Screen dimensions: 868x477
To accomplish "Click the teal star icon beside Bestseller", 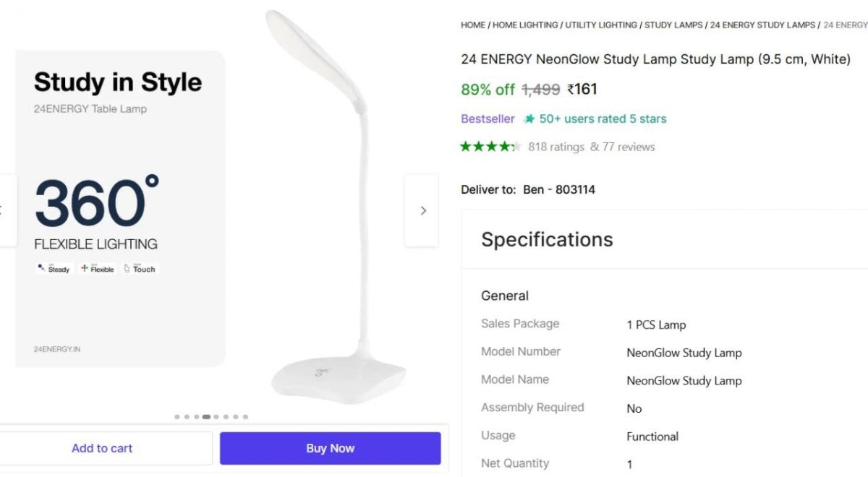I will click(x=530, y=119).
